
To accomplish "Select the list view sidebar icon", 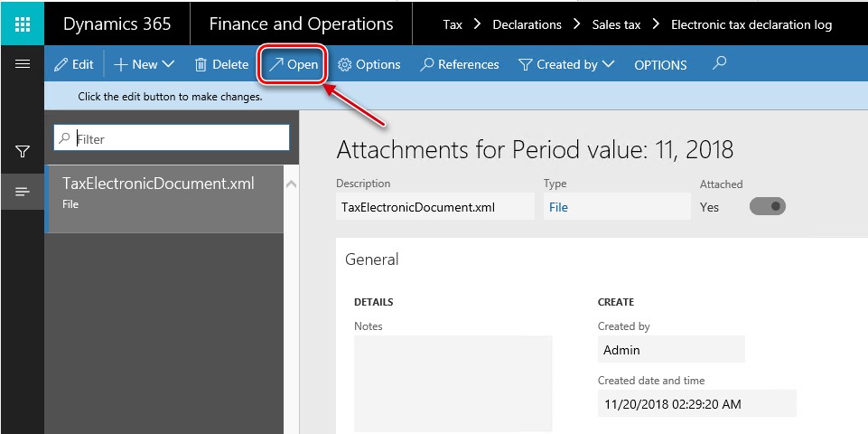I will click(23, 192).
